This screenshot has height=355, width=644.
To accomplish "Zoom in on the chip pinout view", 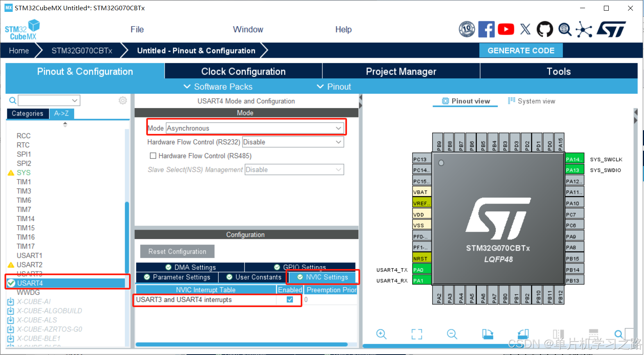I will pyautogui.click(x=381, y=334).
